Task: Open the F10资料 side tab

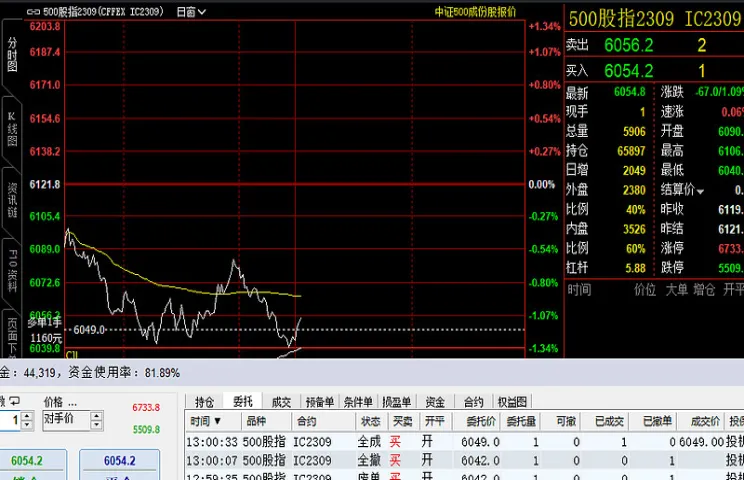Action: click(x=12, y=270)
